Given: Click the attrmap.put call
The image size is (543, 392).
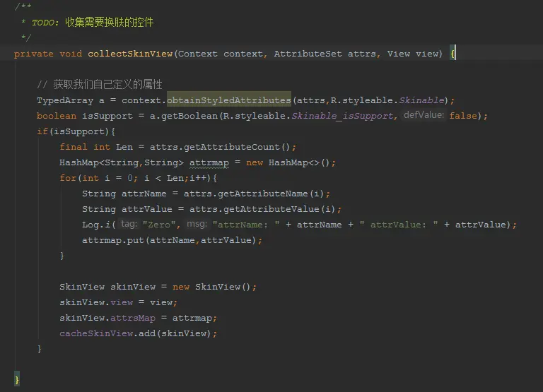Looking at the screenshot, I should pos(172,240).
